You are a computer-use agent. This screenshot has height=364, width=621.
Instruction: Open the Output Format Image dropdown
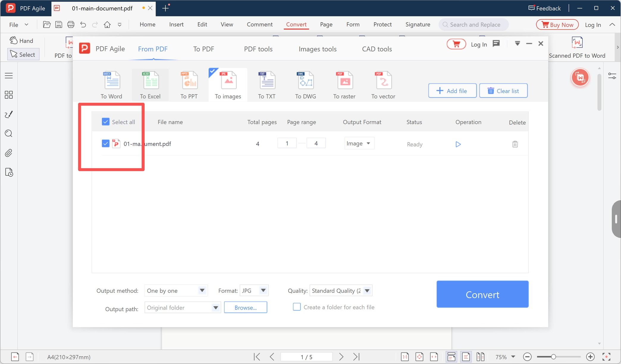[359, 144]
